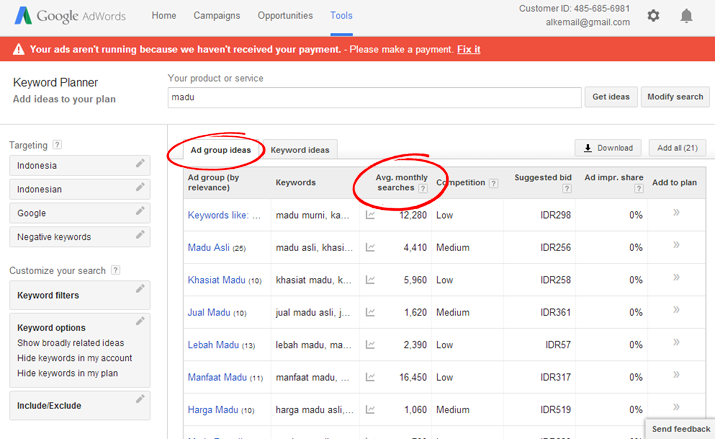Open Competition help question mark
The height and width of the screenshot is (439, 715).
point(493,183)
